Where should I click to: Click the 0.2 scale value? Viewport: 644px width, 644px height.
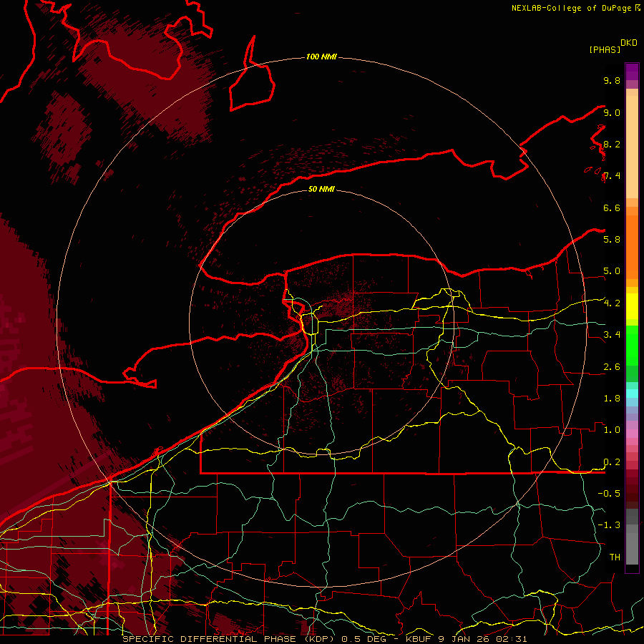pos(612,462)
